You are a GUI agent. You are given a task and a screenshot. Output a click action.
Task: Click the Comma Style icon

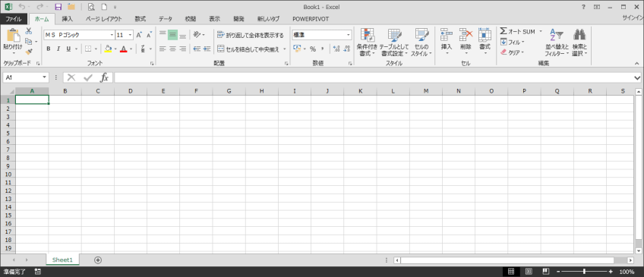tap(323, 49)
